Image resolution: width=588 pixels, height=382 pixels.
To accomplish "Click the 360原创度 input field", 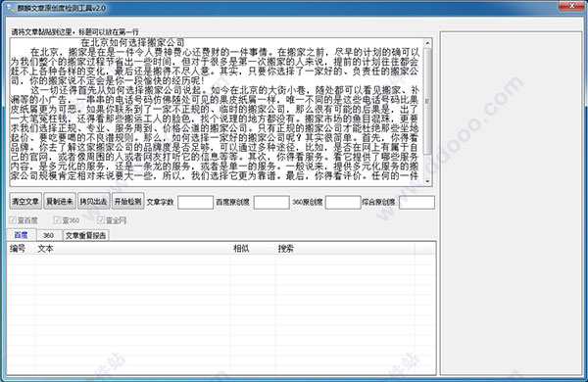I will tap(343, 203).
